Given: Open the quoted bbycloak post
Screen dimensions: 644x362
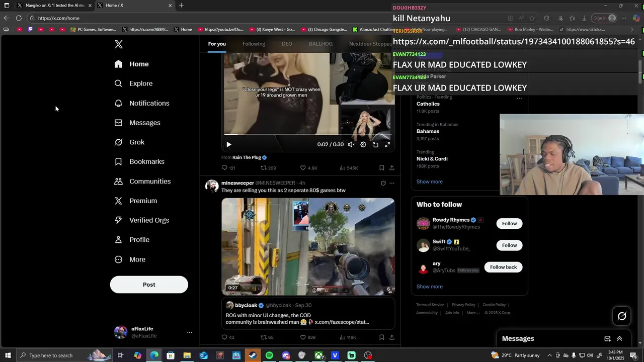Looking at the screenshot, I should 308,314.
